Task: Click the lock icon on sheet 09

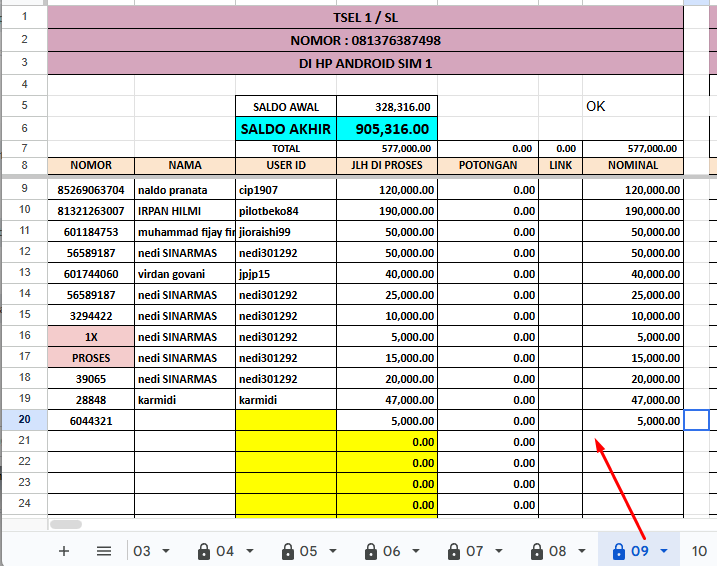Action: click(x=619, y=551)
